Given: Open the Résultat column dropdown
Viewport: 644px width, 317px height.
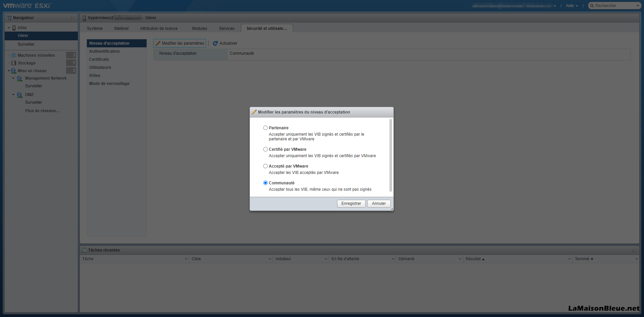Looking at the screenshot, I should [x=569, y=259].
